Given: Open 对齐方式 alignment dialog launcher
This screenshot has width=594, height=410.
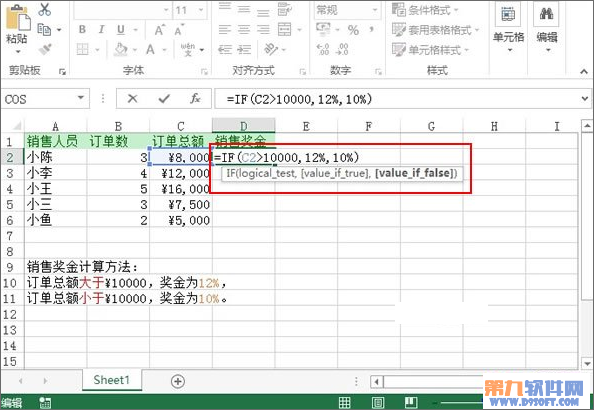Looking at the screenshot, I should (x=303, y=71).
